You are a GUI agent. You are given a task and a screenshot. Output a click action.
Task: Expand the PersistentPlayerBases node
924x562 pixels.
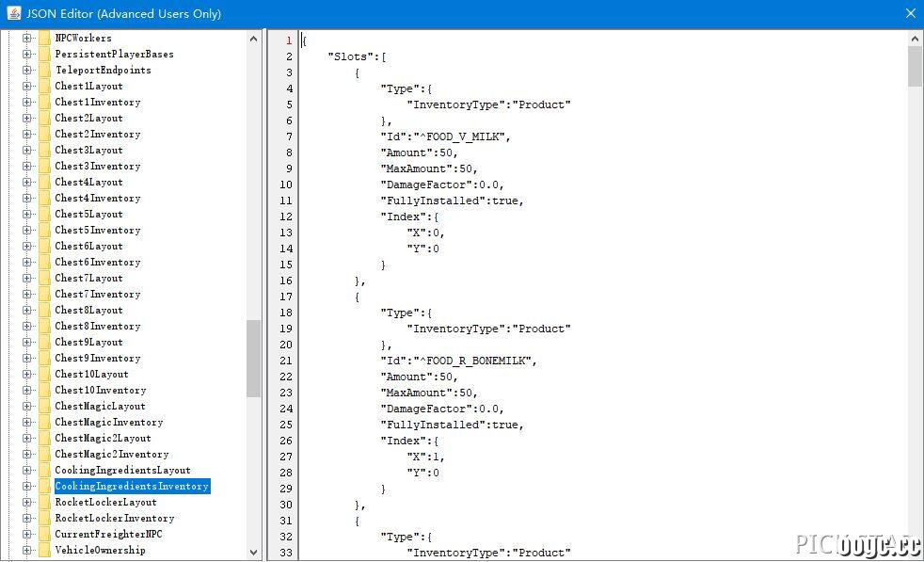26,55
